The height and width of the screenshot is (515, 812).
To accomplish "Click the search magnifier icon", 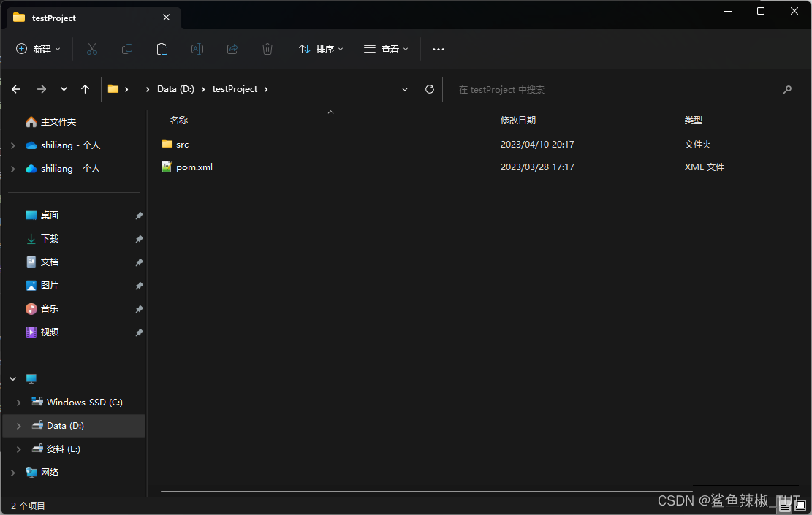I will point(787,90).
